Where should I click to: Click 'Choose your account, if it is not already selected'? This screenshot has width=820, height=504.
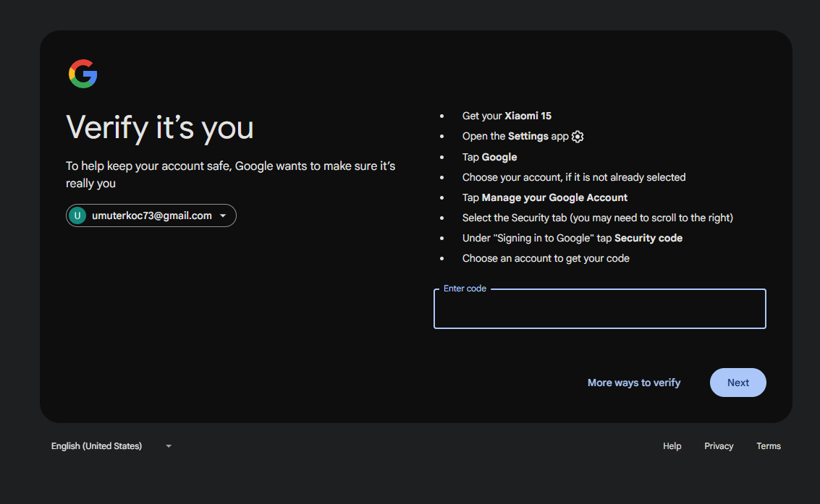(x=574, y=178)
